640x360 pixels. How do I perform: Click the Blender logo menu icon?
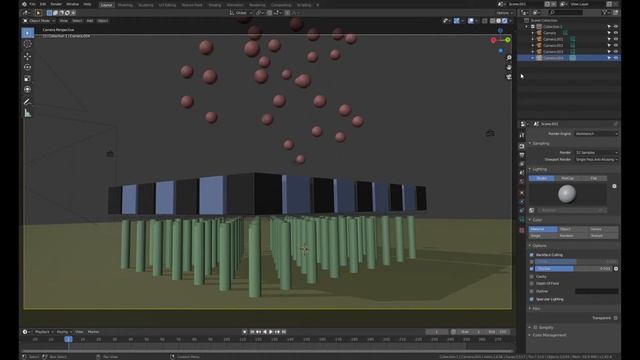(x=24, y=4)
